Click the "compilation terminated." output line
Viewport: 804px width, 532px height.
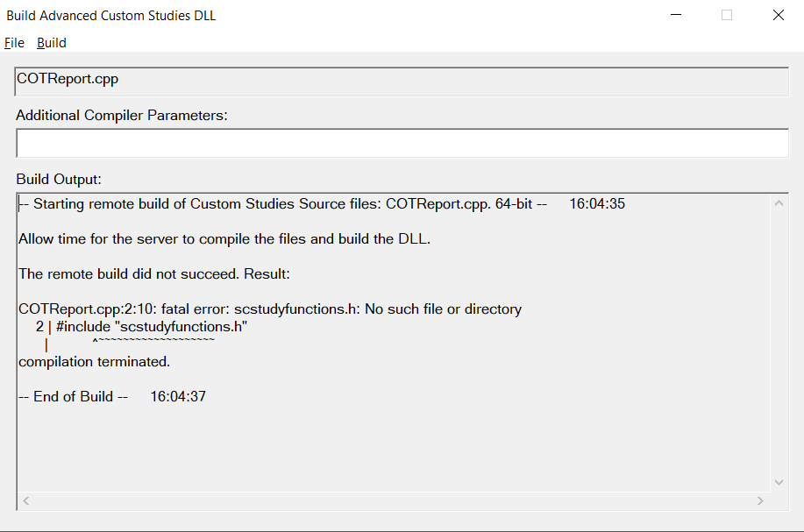pyautogui.click(x=95, y=361)
